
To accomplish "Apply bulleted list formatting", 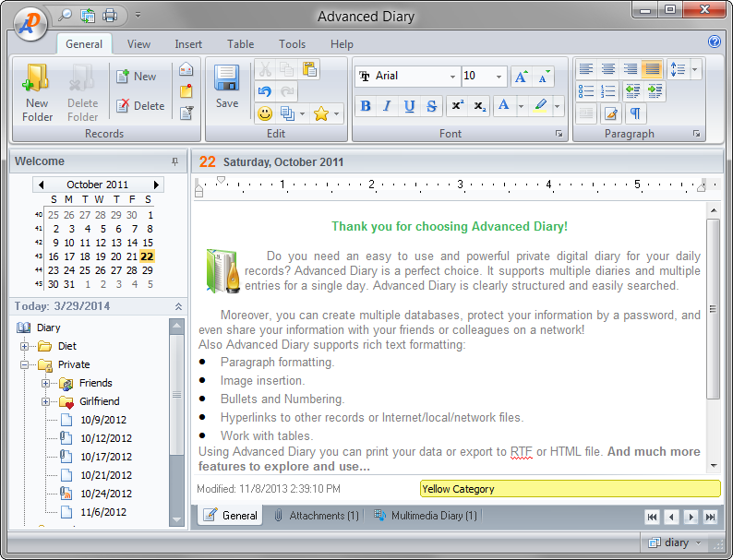I will (585, 91).
